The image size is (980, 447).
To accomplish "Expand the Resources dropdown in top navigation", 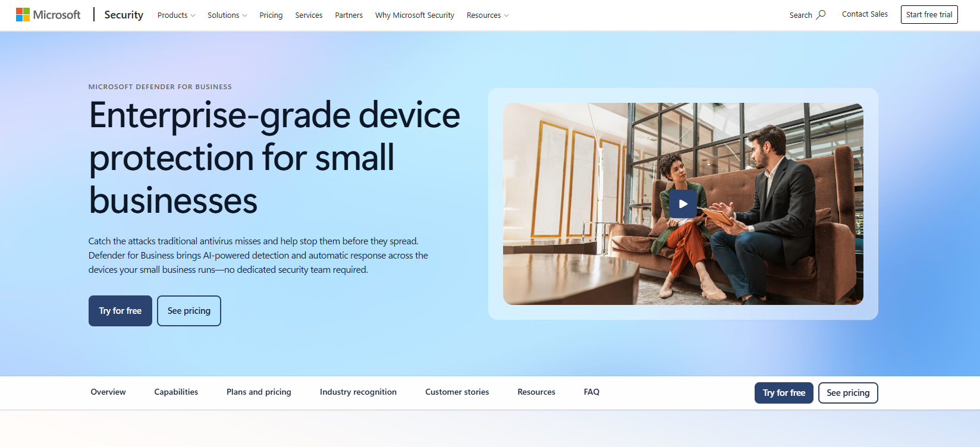I will [488, 15].
